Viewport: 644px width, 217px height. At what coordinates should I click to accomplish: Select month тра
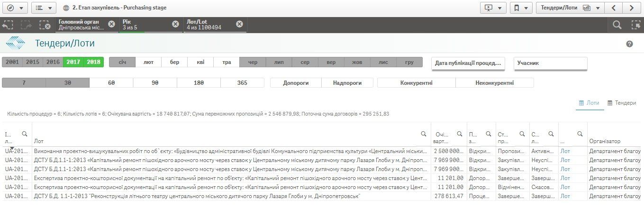tap(227, 62)
